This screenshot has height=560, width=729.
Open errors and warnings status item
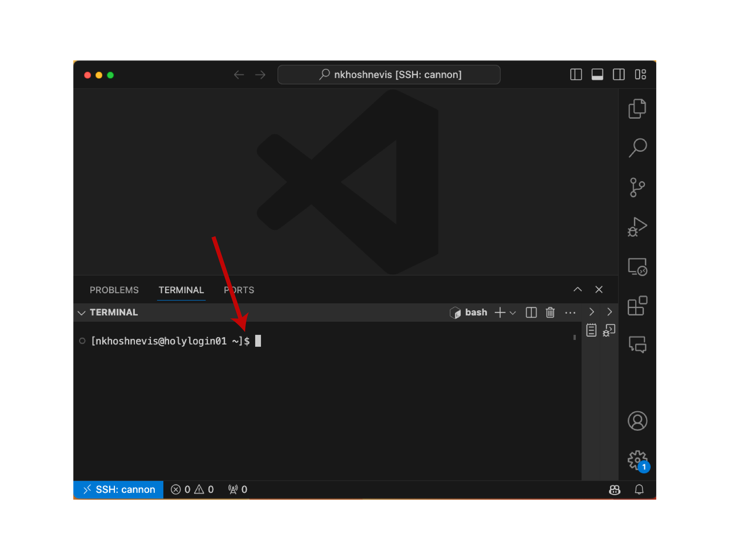tap(192, 489)
